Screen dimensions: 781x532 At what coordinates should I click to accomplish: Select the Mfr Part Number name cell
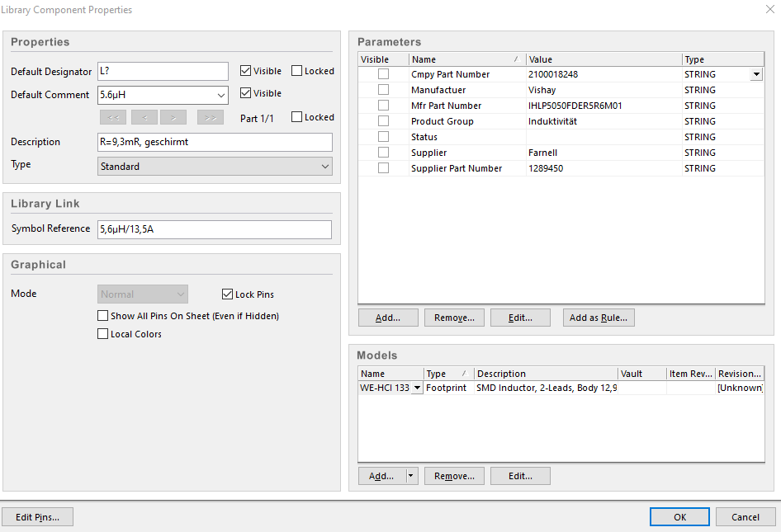tap(467, 106)
